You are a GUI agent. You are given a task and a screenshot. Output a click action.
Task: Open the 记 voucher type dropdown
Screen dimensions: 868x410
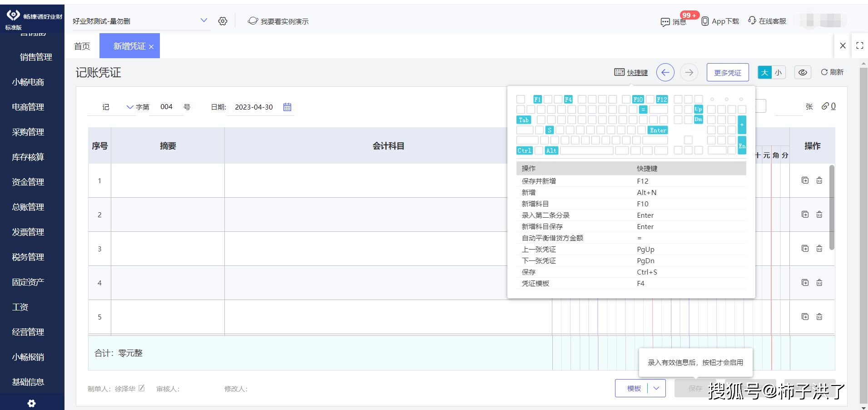pyautogui.click(x=129, y=107)
